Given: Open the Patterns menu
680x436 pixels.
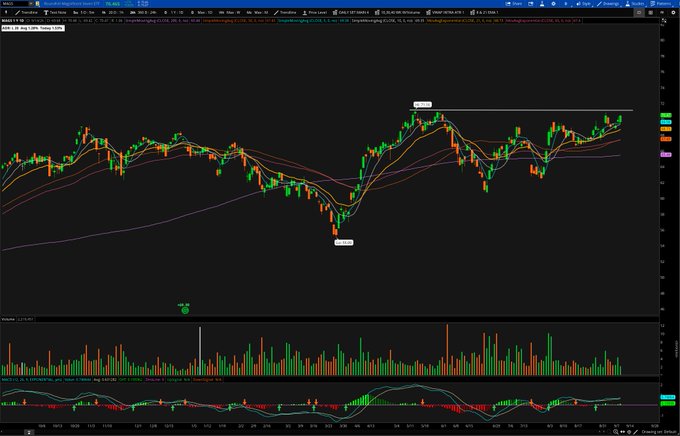Looking at the screenshot, I should [660, 3].
